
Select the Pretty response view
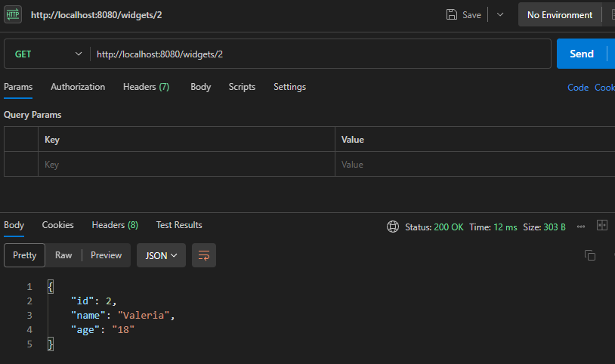tap(25, 255)
